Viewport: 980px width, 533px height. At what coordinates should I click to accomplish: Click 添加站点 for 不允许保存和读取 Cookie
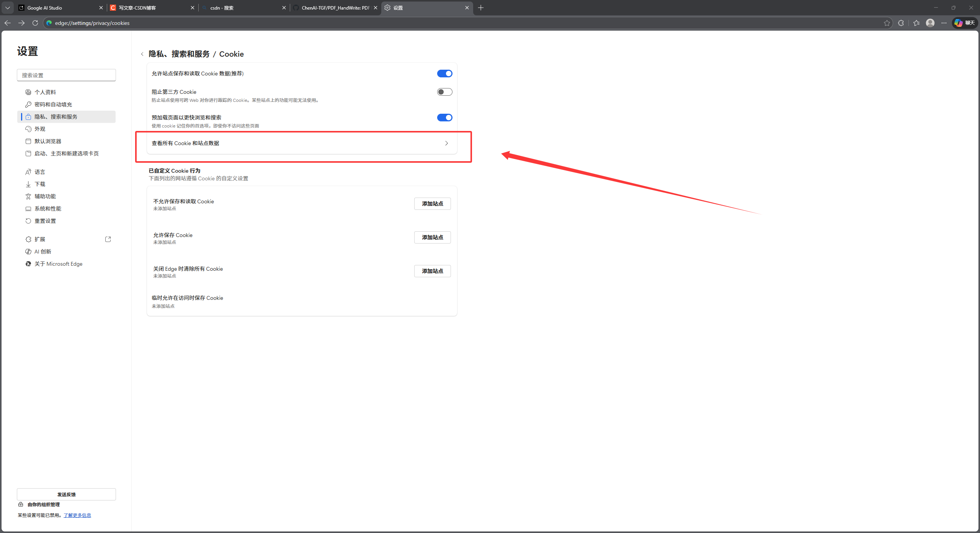click(432, 204)
